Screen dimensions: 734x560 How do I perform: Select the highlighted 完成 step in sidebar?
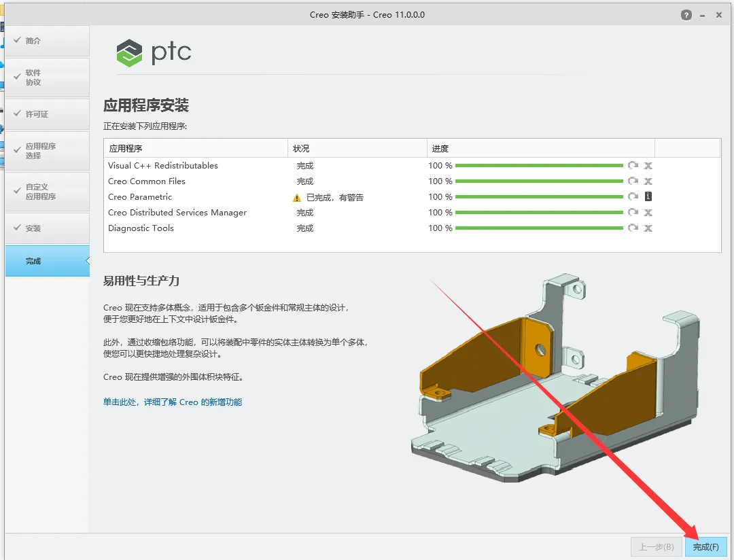coord(48,261)
